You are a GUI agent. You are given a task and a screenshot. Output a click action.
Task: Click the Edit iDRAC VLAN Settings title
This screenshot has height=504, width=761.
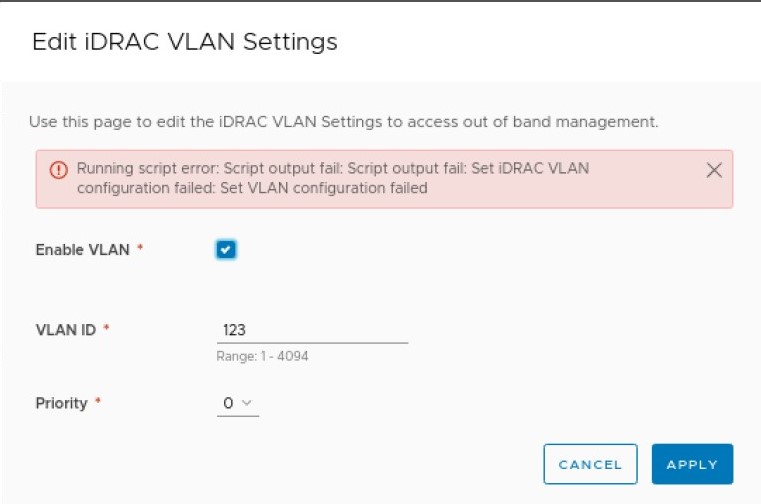tap(185, 42)
